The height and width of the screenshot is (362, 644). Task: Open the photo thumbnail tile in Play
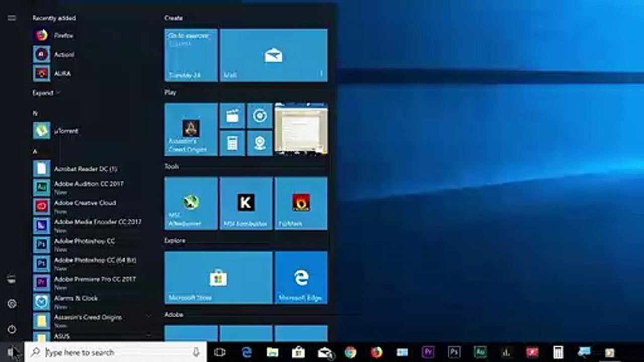coord(301,129)
